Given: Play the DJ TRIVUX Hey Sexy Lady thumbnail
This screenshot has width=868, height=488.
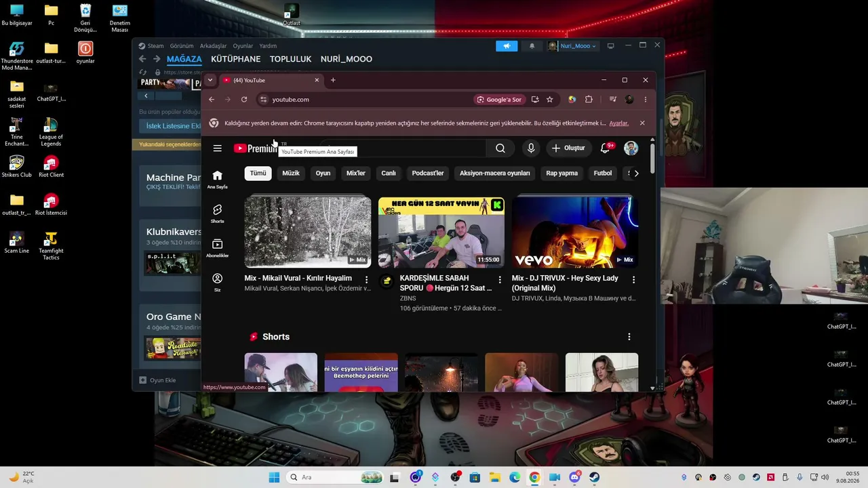Looking at the screenshot, I should (575, 231).
